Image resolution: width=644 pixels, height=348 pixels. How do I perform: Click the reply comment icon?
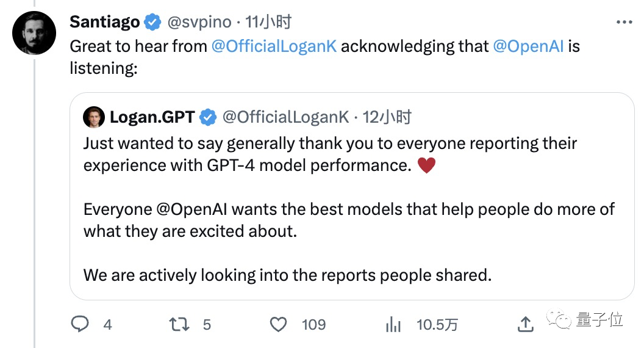click(80, 324)
